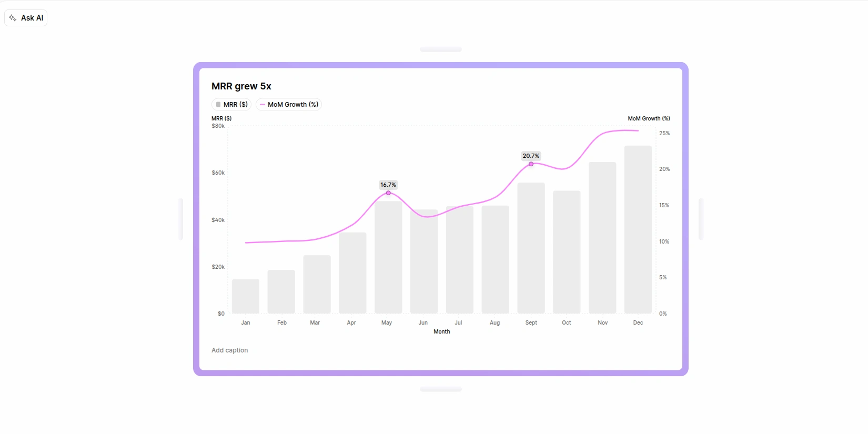The image size is (868, 434).
Task: Click the right-side "MoM Growth (%)" axis title
Action: [649, 118]
